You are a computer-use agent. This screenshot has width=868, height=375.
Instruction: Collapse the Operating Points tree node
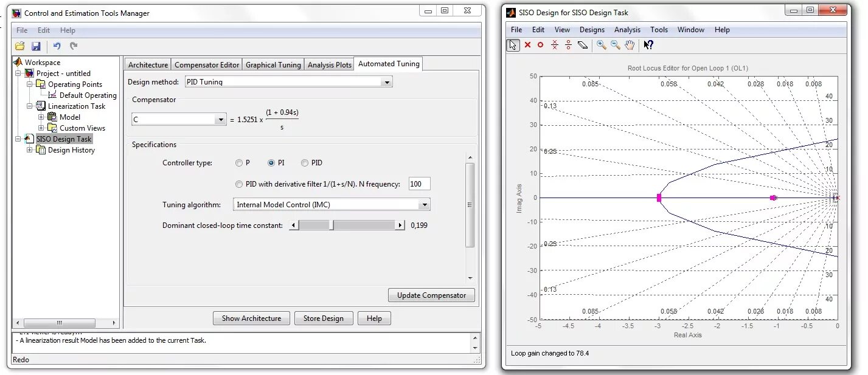click(x=30, y=84)
